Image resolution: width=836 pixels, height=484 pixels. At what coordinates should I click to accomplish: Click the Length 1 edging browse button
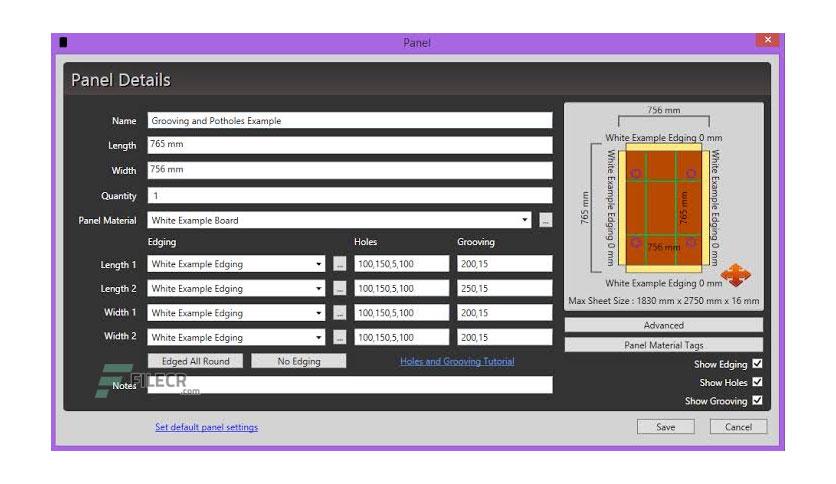tap(339, 265)
